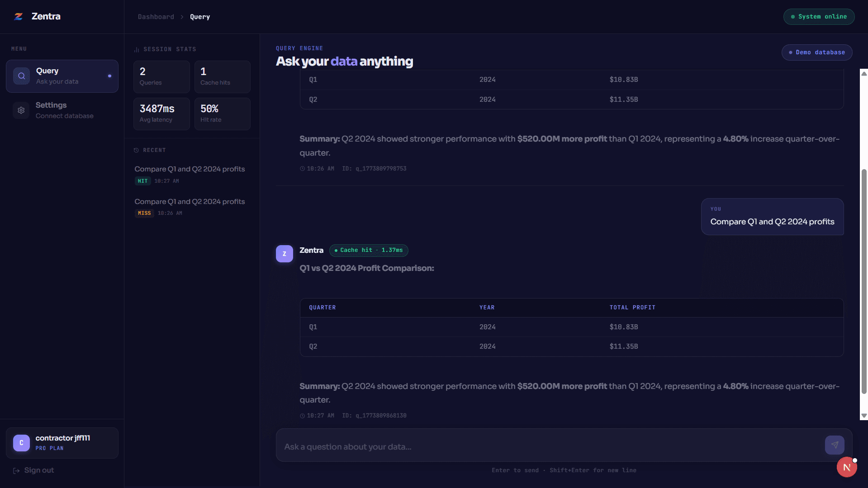Click the YOU message bubble
Screen dimensions: 868x488
click(772, 217)
